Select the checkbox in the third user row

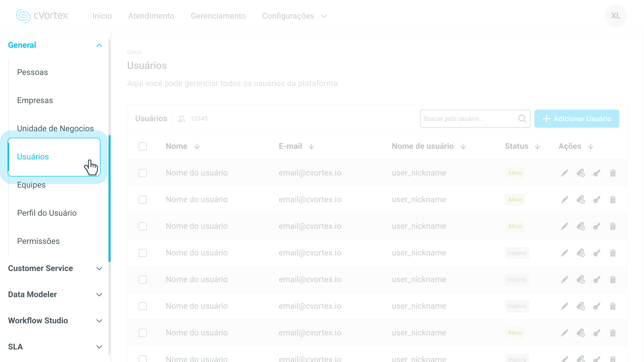[x=143, y=226]
